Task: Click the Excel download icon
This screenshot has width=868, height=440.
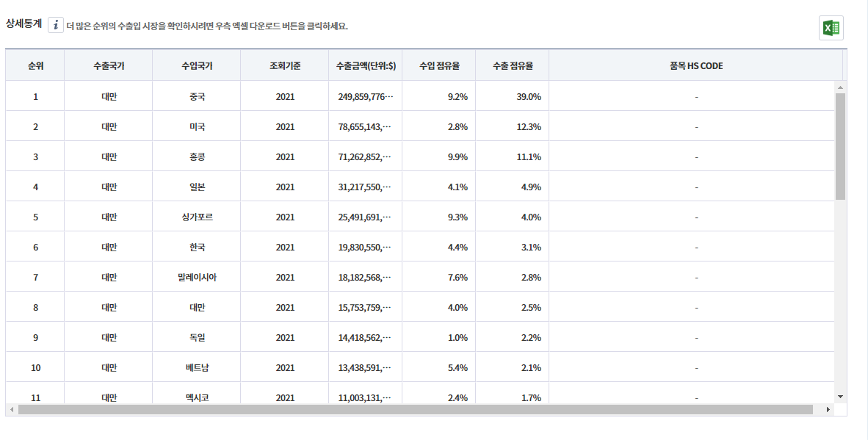Action: pos(831,28)
